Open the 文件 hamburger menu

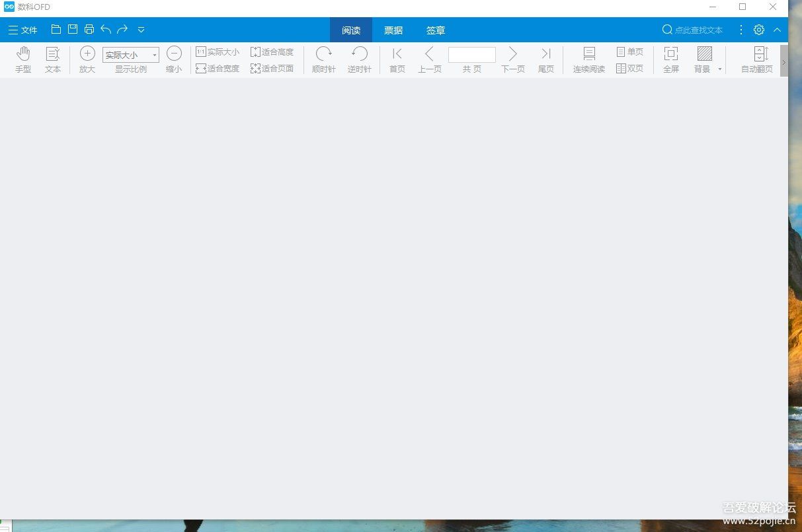(22, 30)
